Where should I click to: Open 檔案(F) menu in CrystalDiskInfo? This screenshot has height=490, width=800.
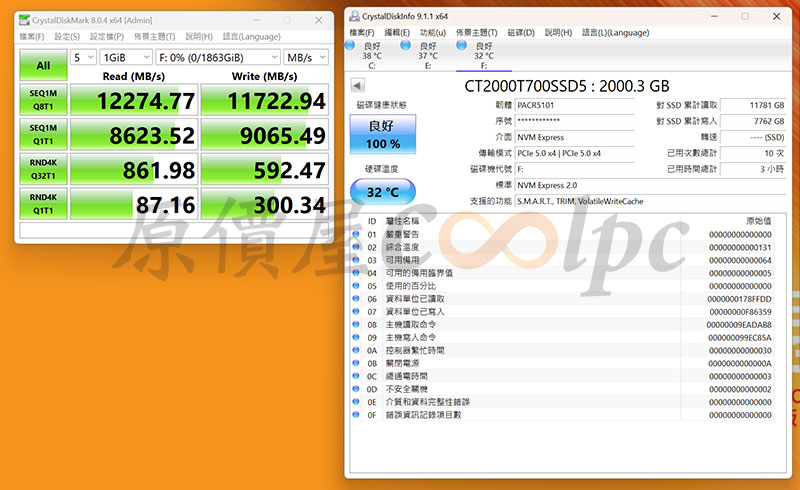click(362, 33)
